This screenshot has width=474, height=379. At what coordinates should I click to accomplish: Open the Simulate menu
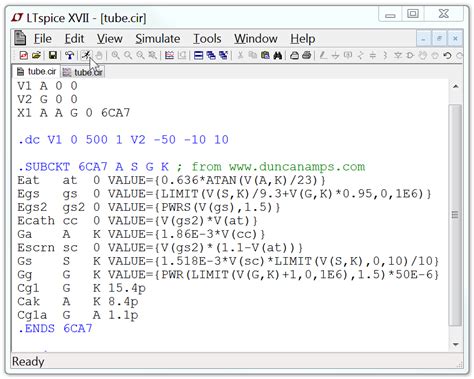(x=158, y=39)
